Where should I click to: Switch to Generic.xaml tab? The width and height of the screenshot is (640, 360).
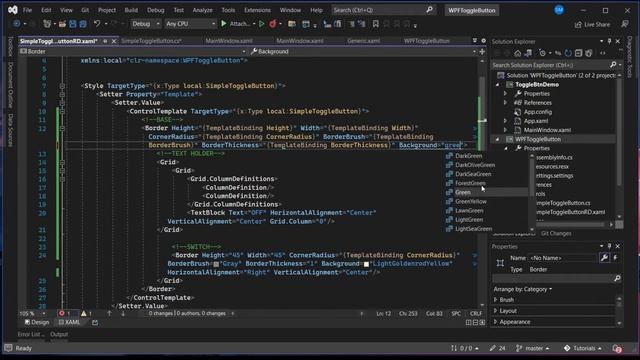364,41
